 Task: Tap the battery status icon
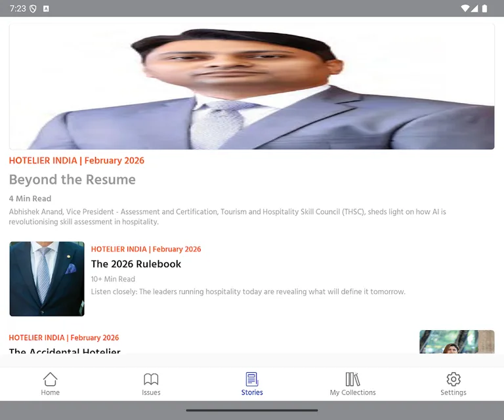tap(485, 9)
